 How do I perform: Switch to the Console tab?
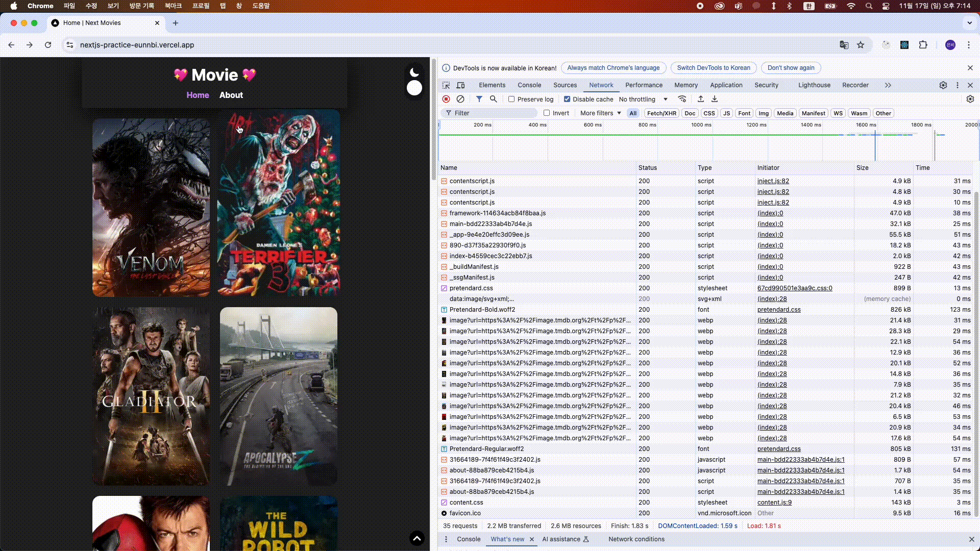coord(529,85)
